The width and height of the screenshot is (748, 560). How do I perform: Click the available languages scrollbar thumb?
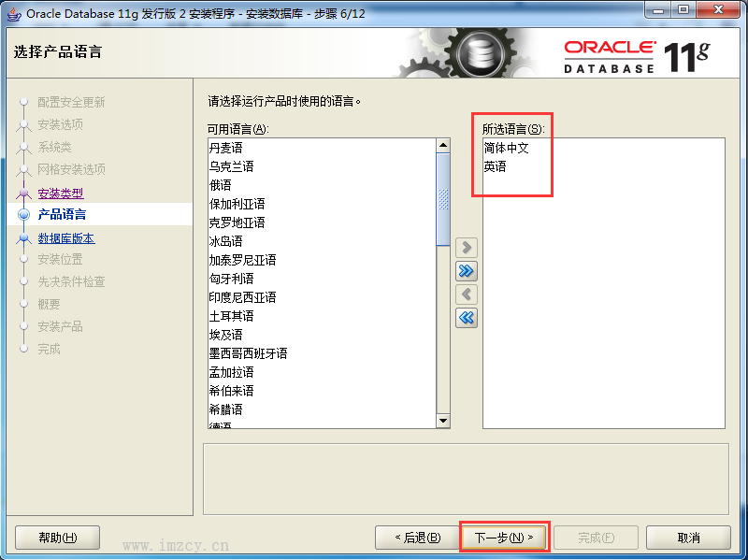click(x=443, y=199)
